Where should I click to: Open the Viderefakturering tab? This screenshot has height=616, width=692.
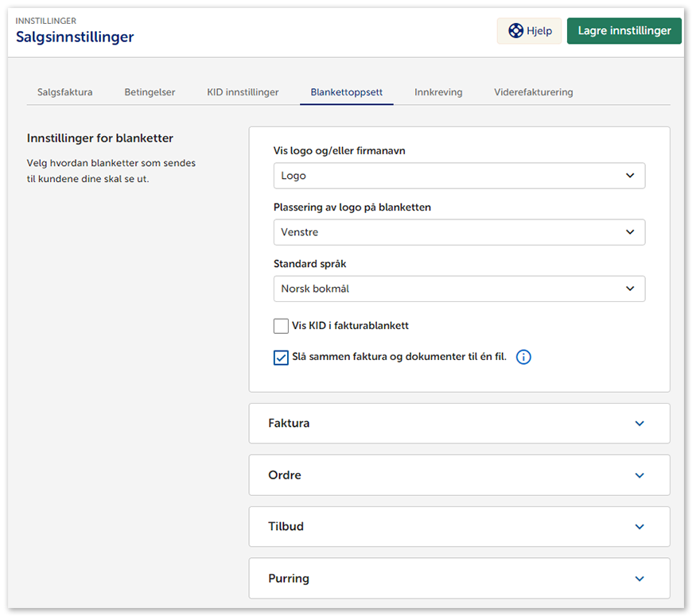tap(533, 92)
